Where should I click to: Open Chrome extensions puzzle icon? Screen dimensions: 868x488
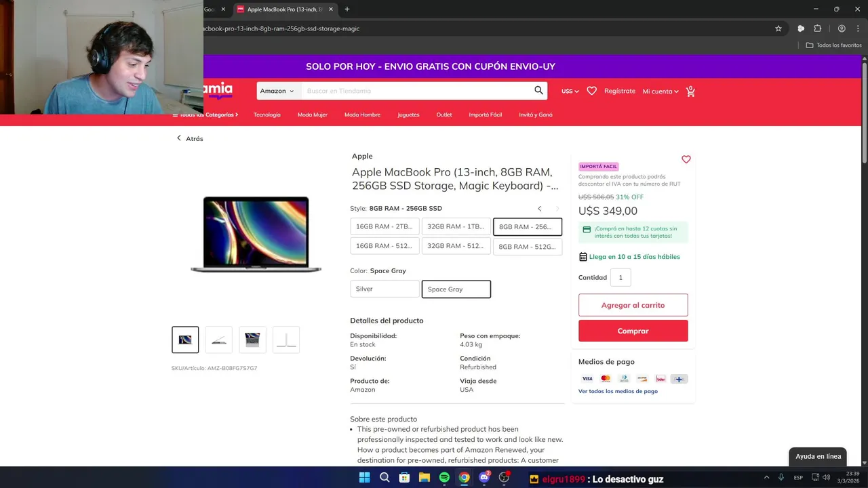click(817, 28)
